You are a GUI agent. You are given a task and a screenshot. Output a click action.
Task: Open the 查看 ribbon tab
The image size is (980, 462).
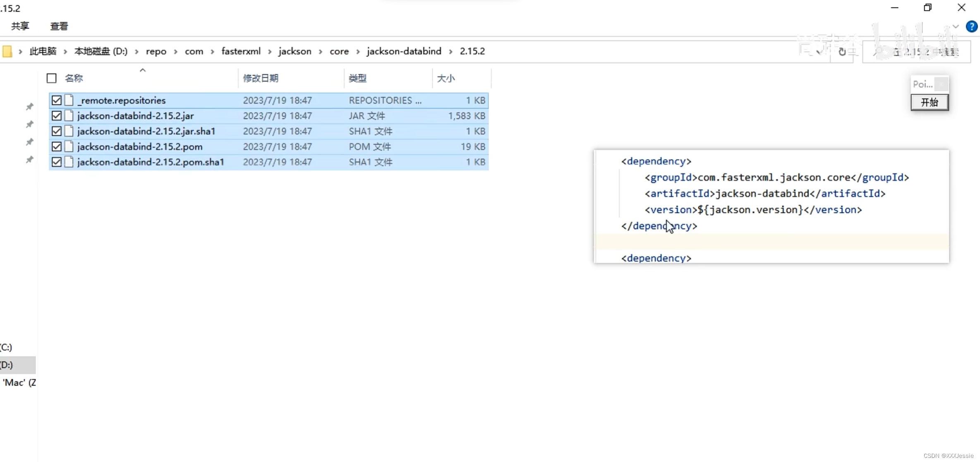[59, 26]
